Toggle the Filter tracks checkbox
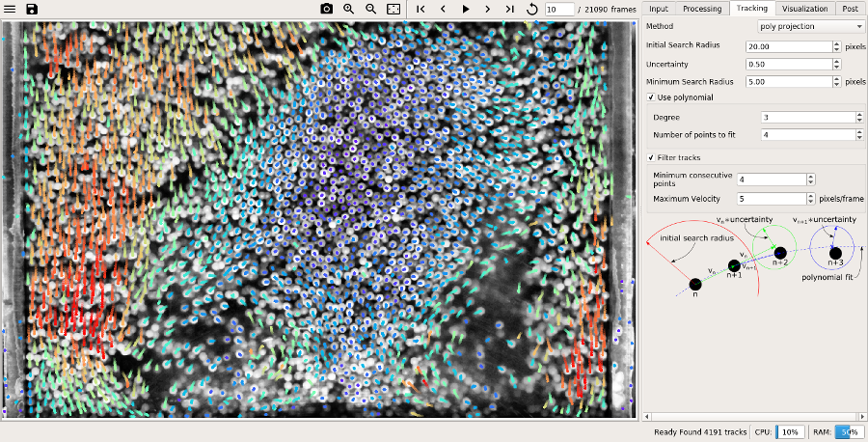The height and width of the screenshot is (442, 868). tap(651, 157)
